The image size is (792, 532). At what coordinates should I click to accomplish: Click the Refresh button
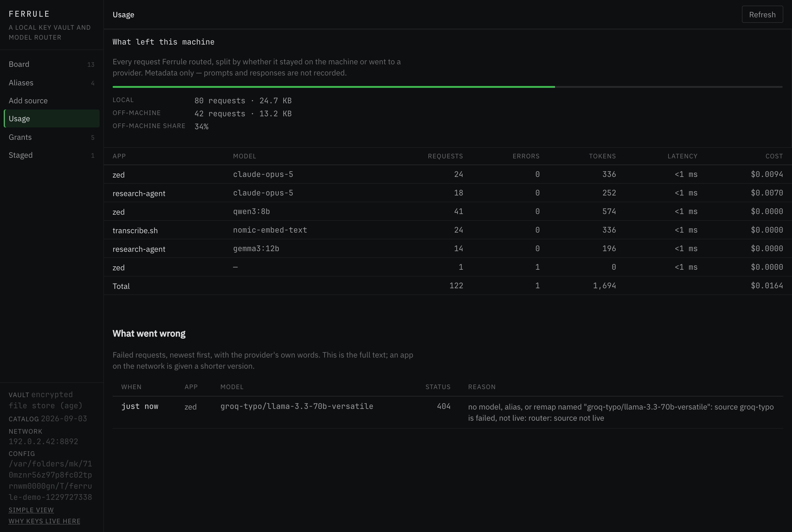click(762, 14)
